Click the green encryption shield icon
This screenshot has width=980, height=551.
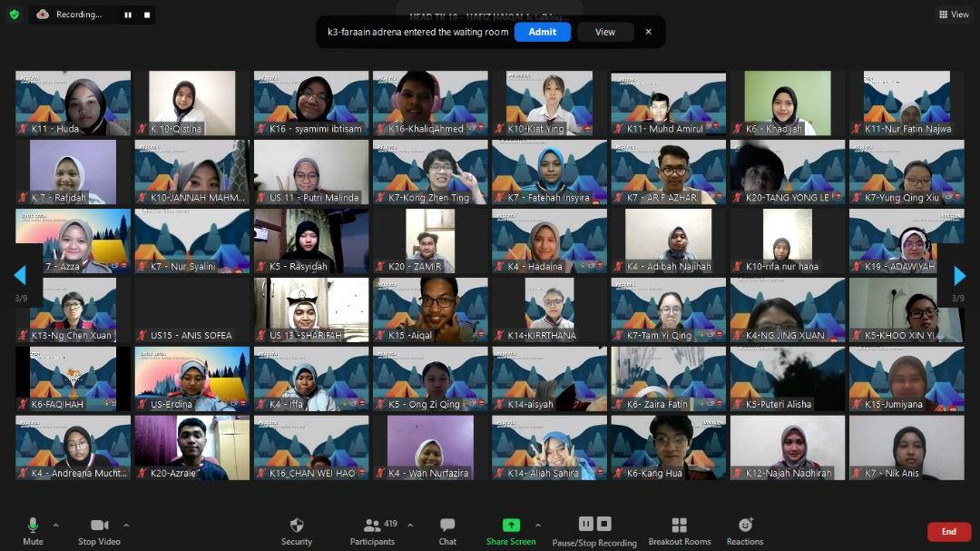pos(14,15)
